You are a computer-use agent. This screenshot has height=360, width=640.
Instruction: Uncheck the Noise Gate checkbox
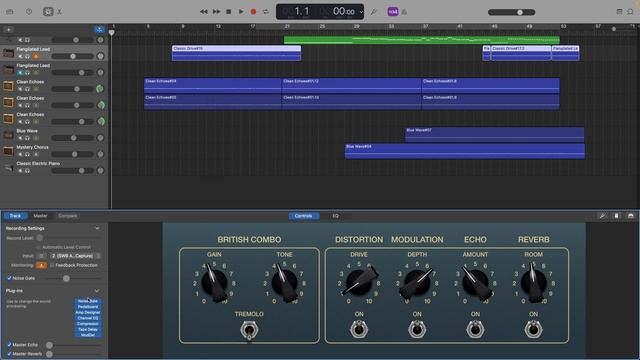point(9,278)
